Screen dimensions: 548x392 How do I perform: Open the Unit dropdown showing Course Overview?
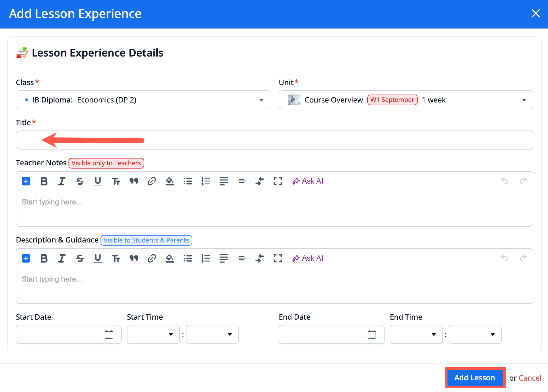405,100
